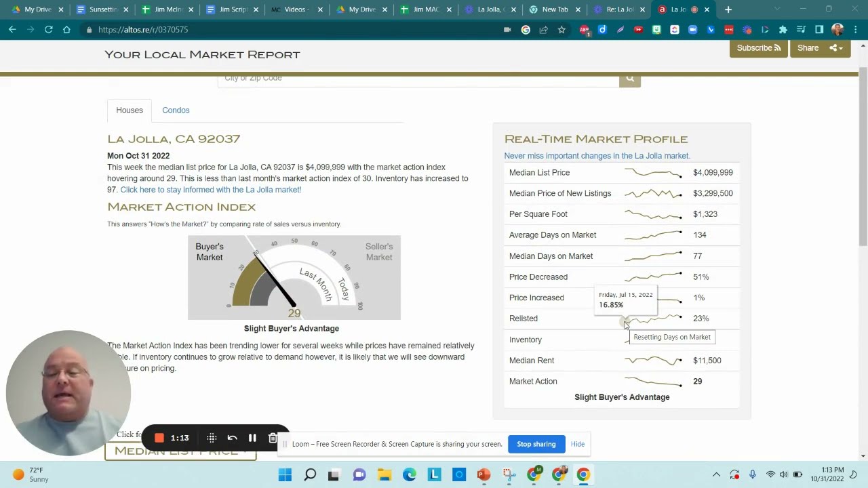Select the Houses tab
Viewport: 868px width, 488px height.
pyautogui.click(x=130, y=110)
